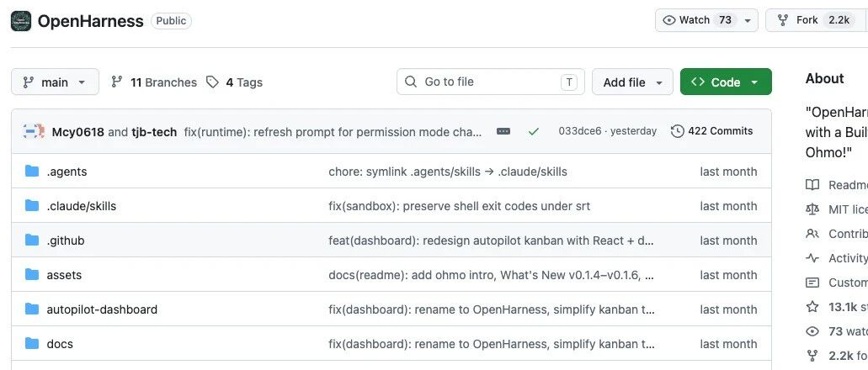Open the autopilot-dashboard folder
Viewport: 868px width, 370px height.
[102, 309]
